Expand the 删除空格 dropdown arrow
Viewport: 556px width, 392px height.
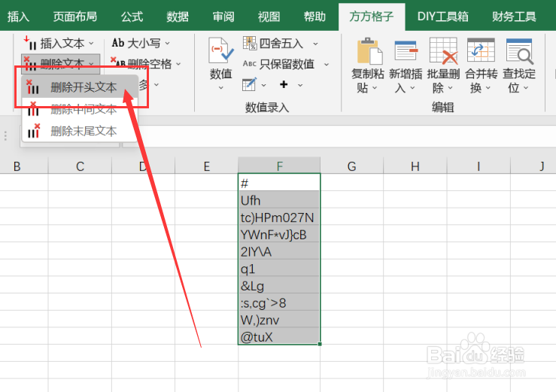point(178,64)
